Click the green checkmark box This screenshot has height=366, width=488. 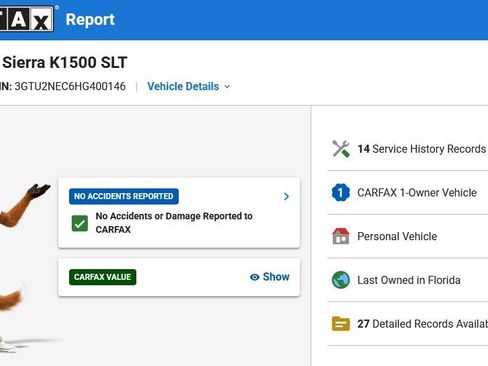coord(80,223)
